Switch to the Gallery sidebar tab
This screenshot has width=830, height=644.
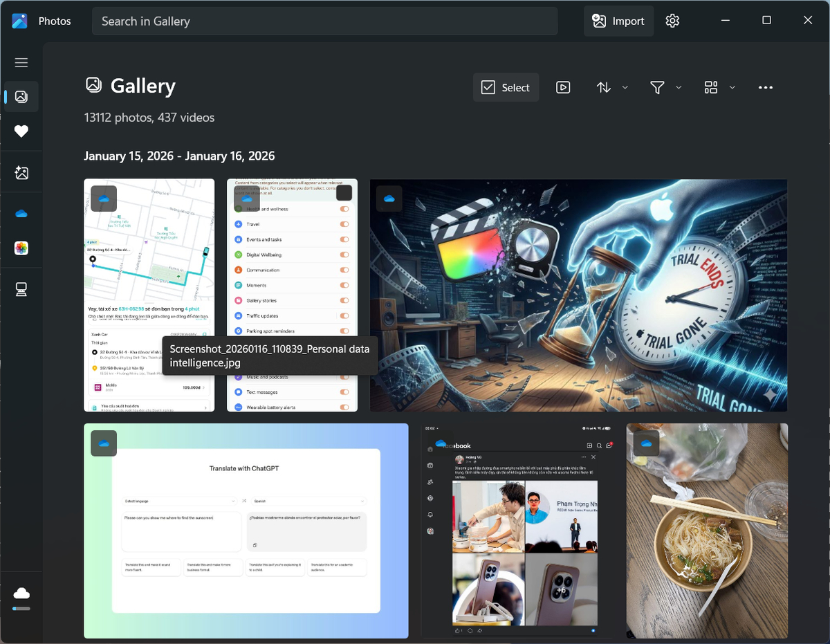coord(21,97)
